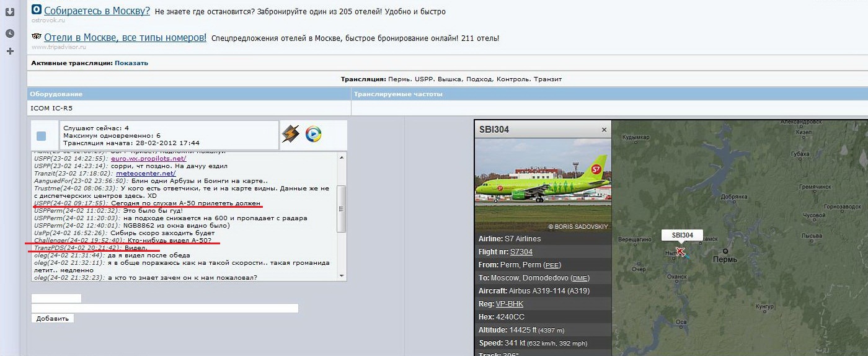
Task: Click the Добавить button below chat
Action: 53,318
